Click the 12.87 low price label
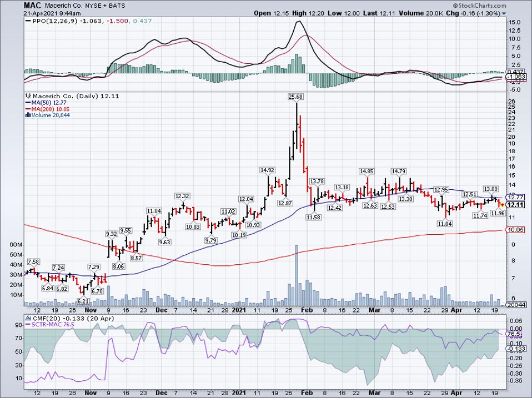The width and height of the screenshot is (532, 398). [x=285, y=203]
